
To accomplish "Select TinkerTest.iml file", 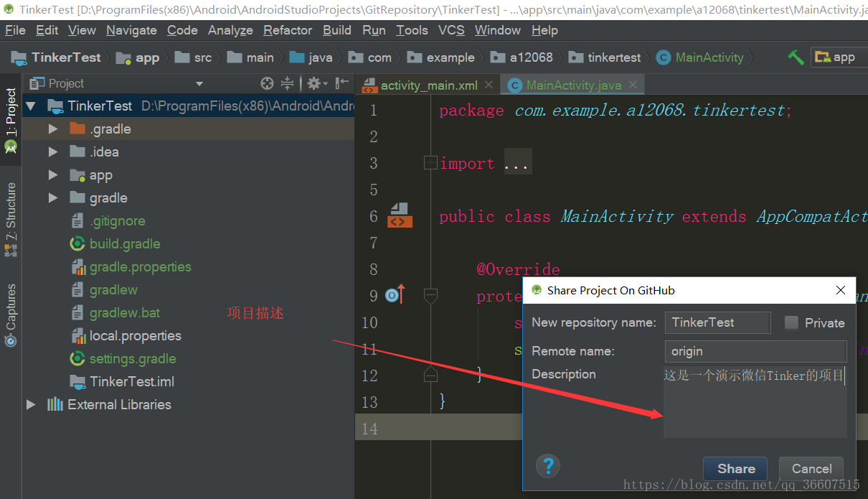I will click(x=131, y=382).
